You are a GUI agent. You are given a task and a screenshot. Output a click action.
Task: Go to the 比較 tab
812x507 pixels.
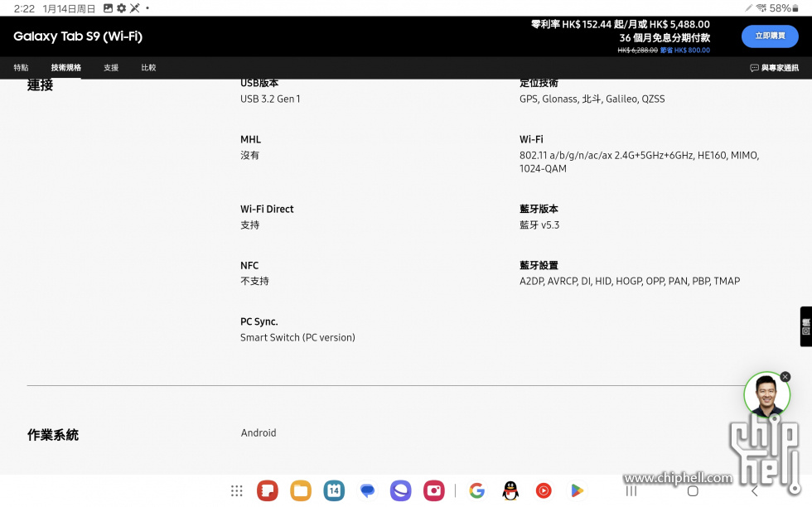[148, 67]
